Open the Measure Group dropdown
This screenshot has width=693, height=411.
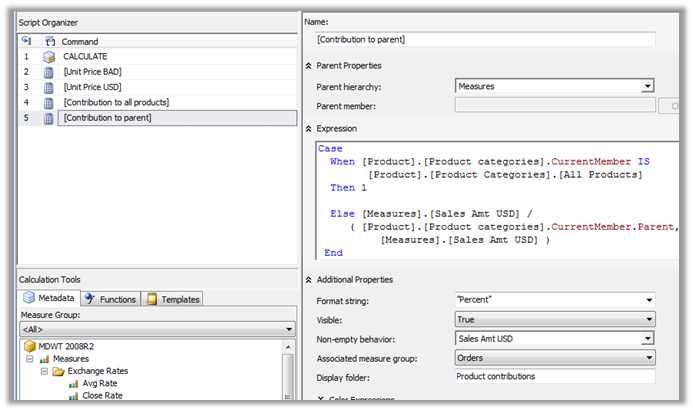pyautogui.click(x=289, y=329)
